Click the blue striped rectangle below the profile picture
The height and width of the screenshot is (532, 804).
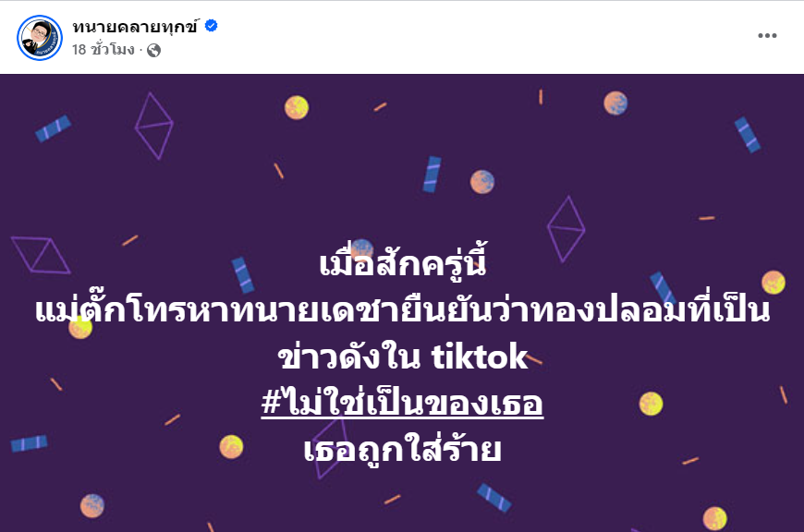click(x=54, y=128)
